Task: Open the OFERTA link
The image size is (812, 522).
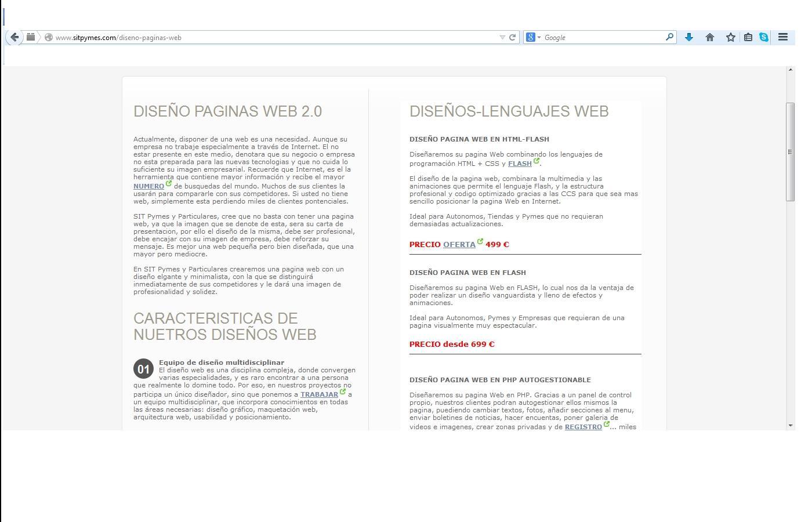Action: [459, 245]
